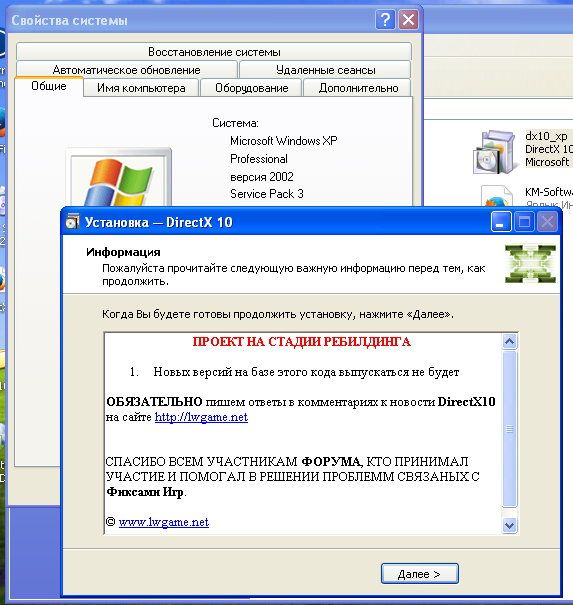Open the Удаленные сеансы tab
Image resolution: width=573 pixels, height=605 pixels.
[x=325, y=70]
